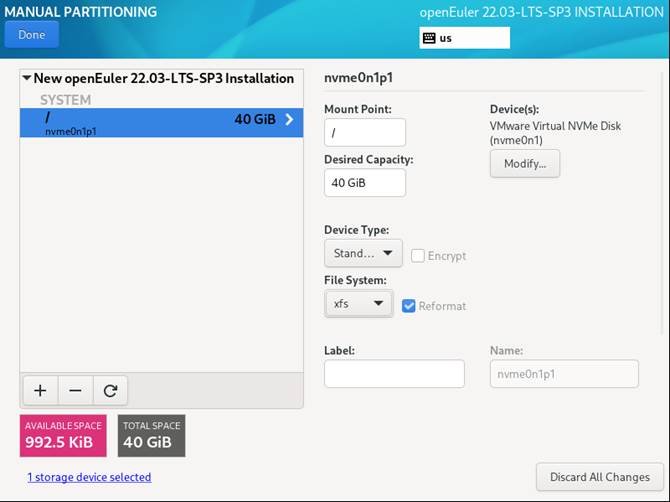Click the Desired Capacity input field
The image size is (670, 502).
click(x=365, y=183)
